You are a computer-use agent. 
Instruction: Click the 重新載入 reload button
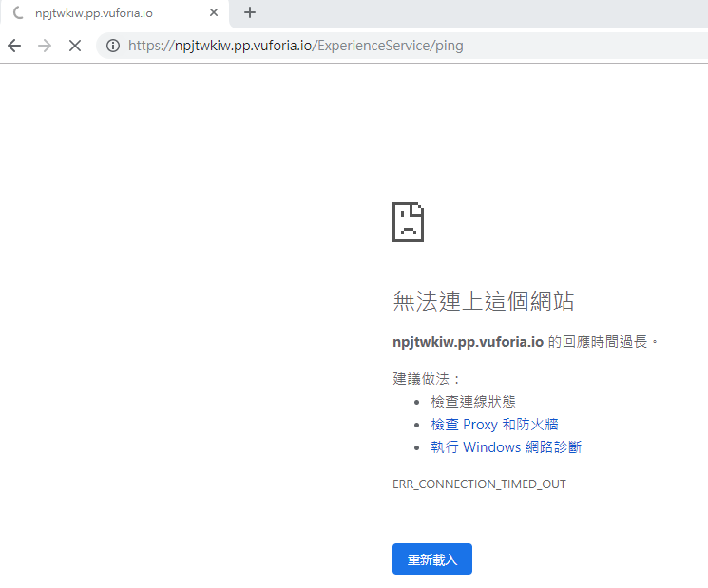point(432,560)
